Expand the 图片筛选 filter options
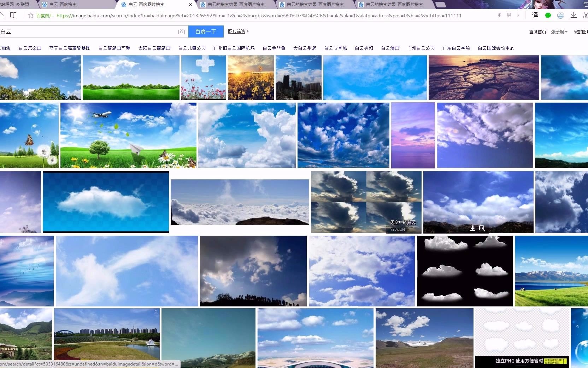 237,31
